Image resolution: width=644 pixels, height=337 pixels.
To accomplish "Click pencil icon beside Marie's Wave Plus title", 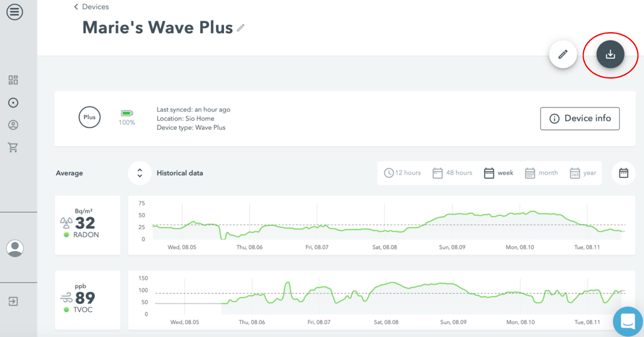I will click(x=241, y=28).
